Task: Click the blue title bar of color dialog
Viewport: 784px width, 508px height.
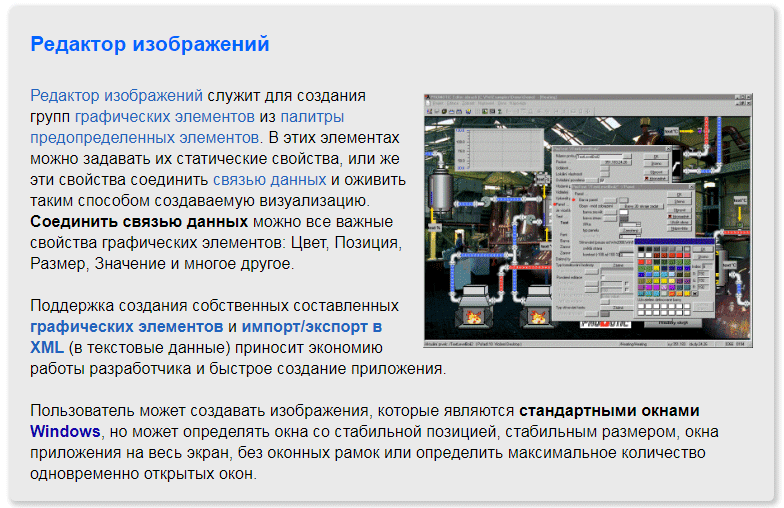Action: [675, 240]
